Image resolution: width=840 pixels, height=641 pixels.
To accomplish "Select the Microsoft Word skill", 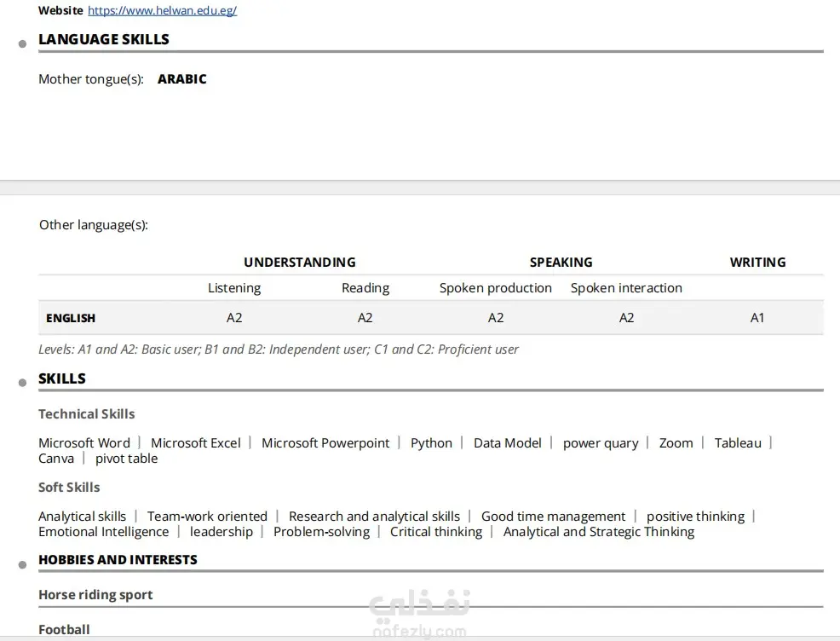I will [x=84, y=443].
